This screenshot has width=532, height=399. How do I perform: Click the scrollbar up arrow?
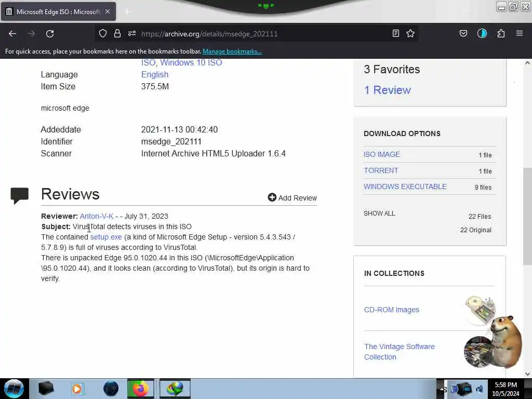click(527, 63)
